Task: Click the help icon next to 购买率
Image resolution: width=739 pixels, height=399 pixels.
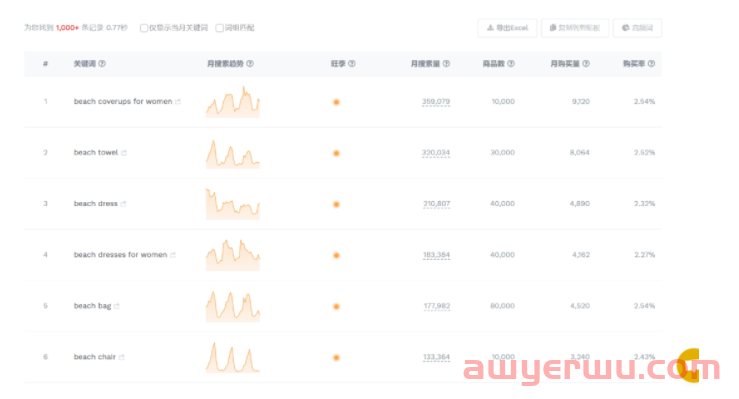Action: coord(651,64)
